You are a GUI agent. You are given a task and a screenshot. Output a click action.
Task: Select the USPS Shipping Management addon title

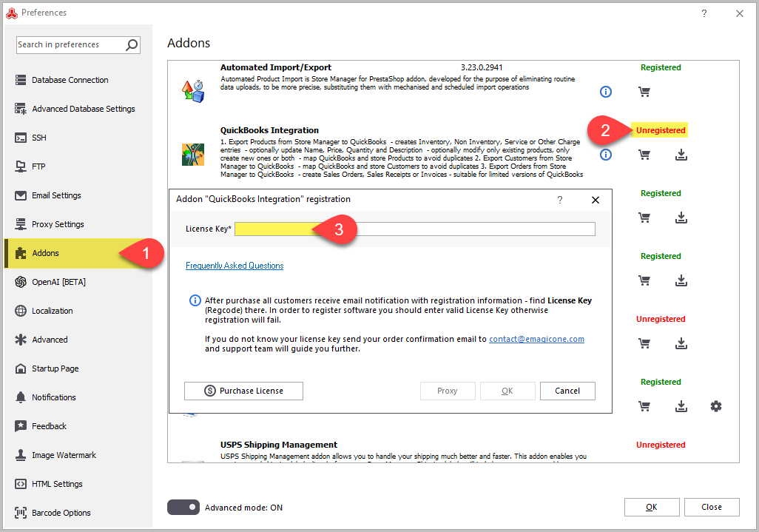(x=279, y=445)
